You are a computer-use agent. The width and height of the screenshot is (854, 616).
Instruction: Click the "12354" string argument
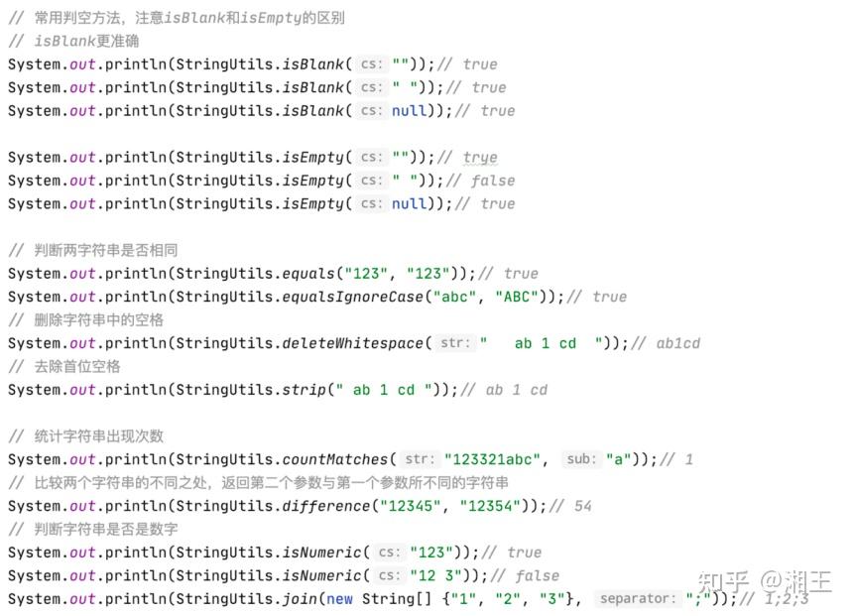(x=490, y=506)
